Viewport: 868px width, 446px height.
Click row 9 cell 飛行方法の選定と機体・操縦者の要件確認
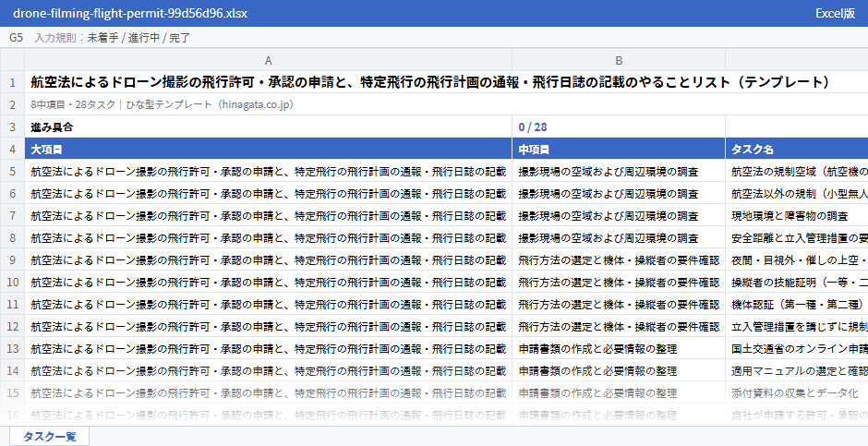point(619,259)
